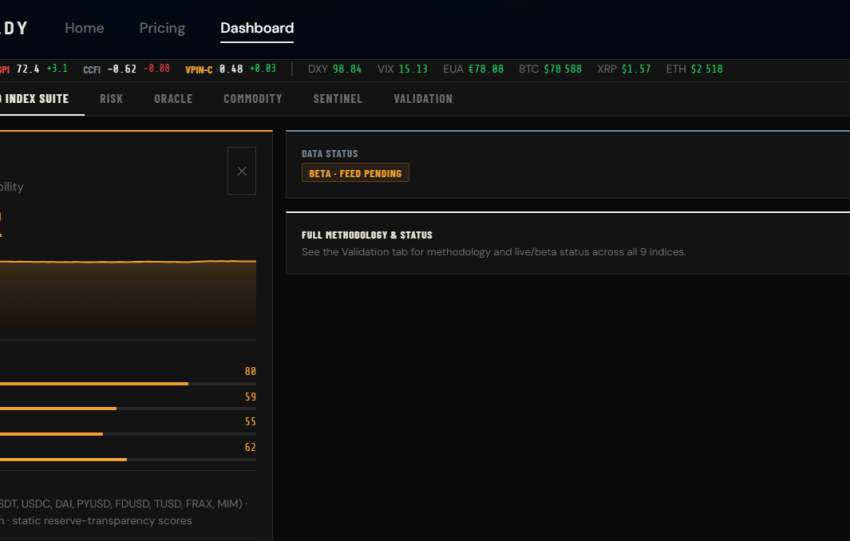The image size is (850, 541).
Task: Open the Home page
Action: coord(85,28)
